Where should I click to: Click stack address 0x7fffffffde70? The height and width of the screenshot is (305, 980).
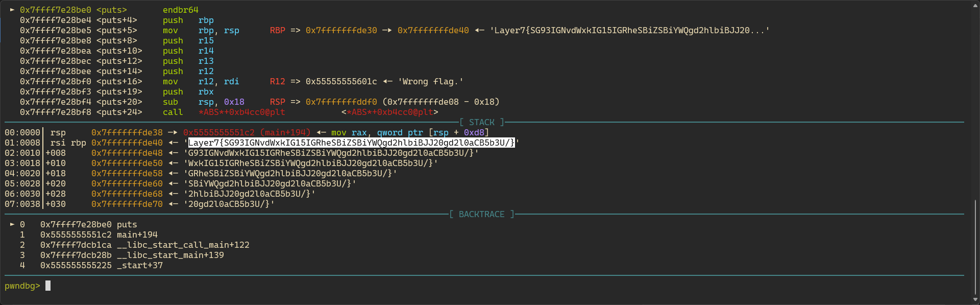tap(127, 204)
